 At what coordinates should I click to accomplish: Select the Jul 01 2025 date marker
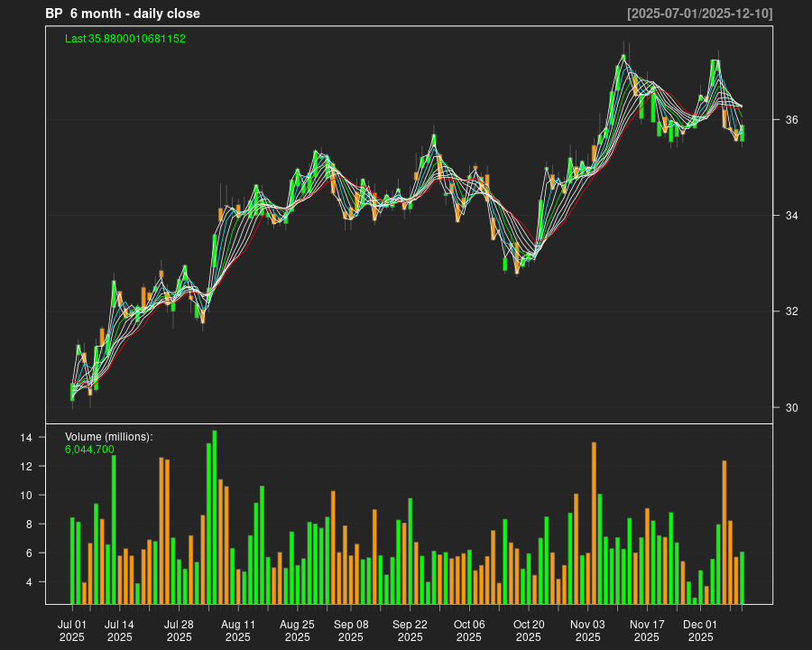tap(72, 630)
